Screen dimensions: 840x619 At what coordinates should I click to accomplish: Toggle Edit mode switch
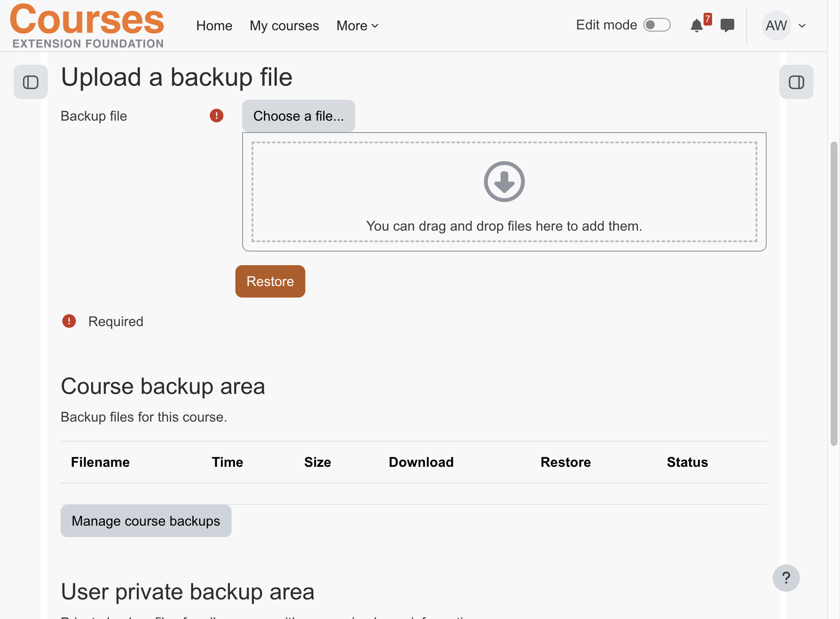point(657,25)
